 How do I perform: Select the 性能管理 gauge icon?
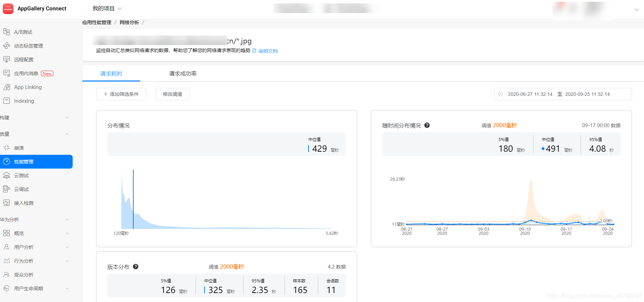tap(7, 161)
